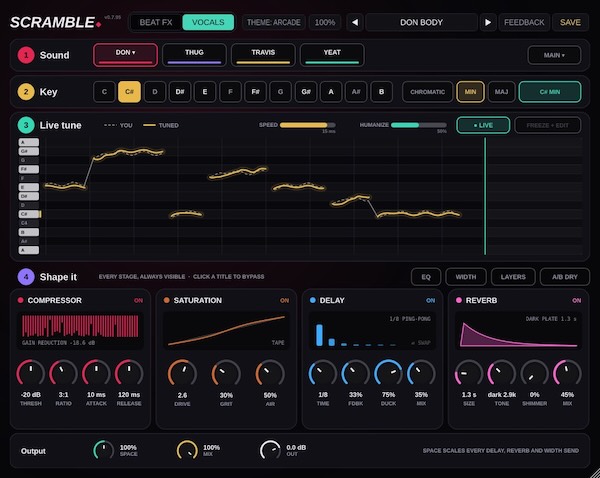
Task: Open the MAIN dropdown
Action: 554,55
